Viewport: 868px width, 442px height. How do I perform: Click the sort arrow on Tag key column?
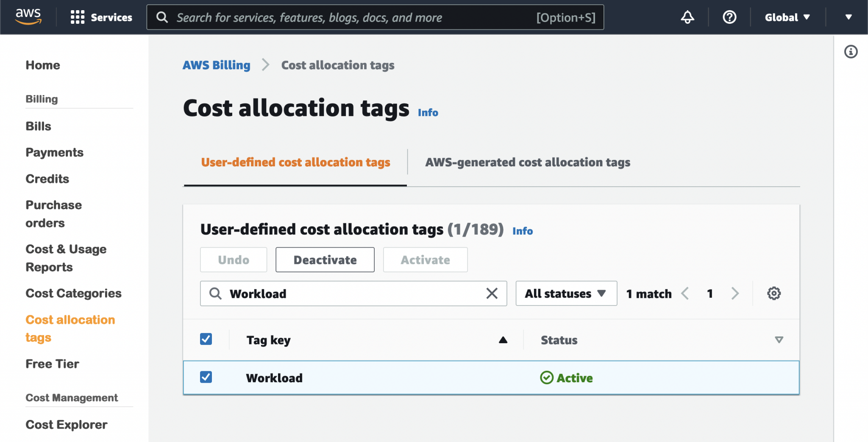(503, 339)
